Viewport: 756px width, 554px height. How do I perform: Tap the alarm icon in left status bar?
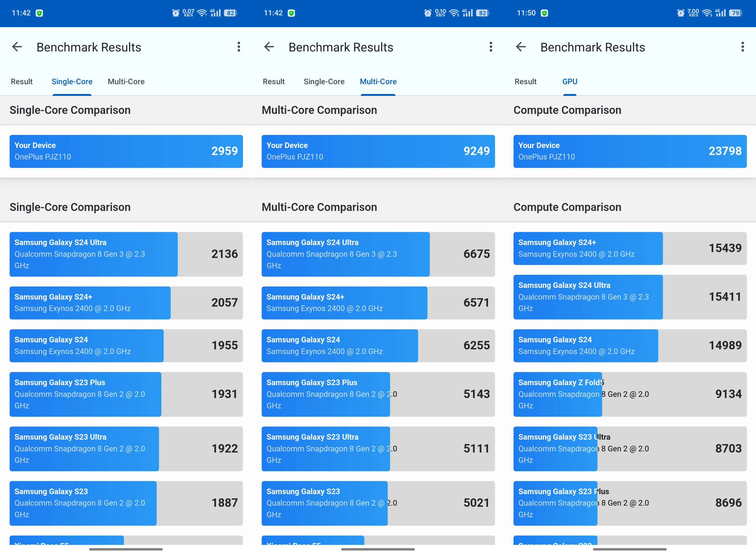[x=176, y=13]
